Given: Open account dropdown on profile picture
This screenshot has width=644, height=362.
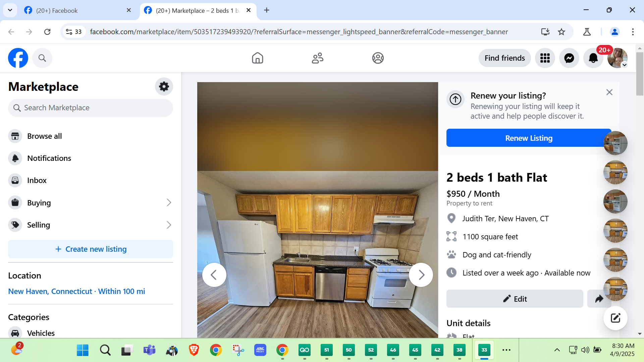Looking at the screenshot, I should [x=624, y=65].
